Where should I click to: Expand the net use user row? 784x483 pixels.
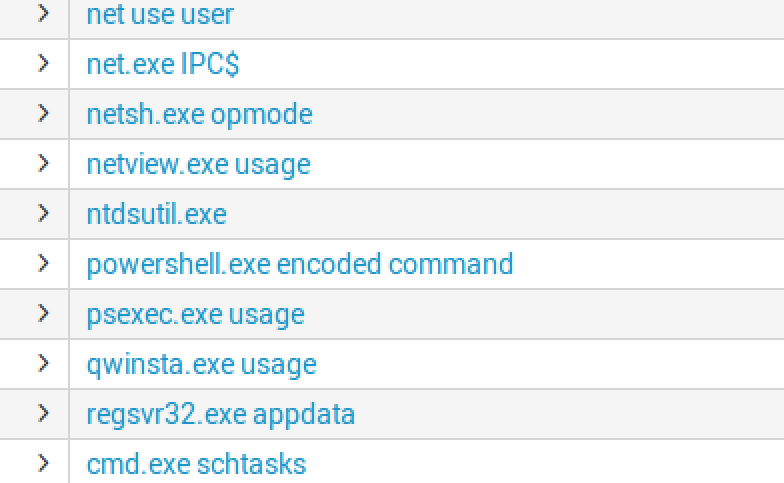tap(43, 14)
